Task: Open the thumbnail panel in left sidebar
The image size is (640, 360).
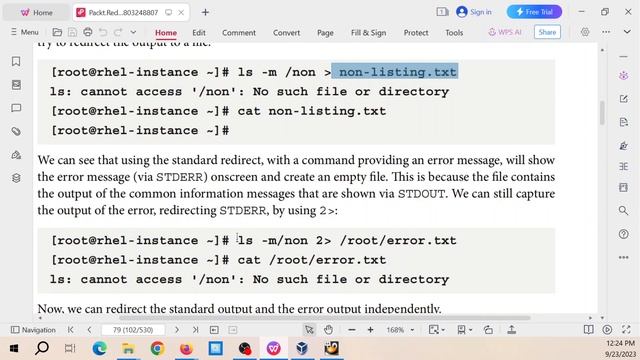Action: (16, 84)
